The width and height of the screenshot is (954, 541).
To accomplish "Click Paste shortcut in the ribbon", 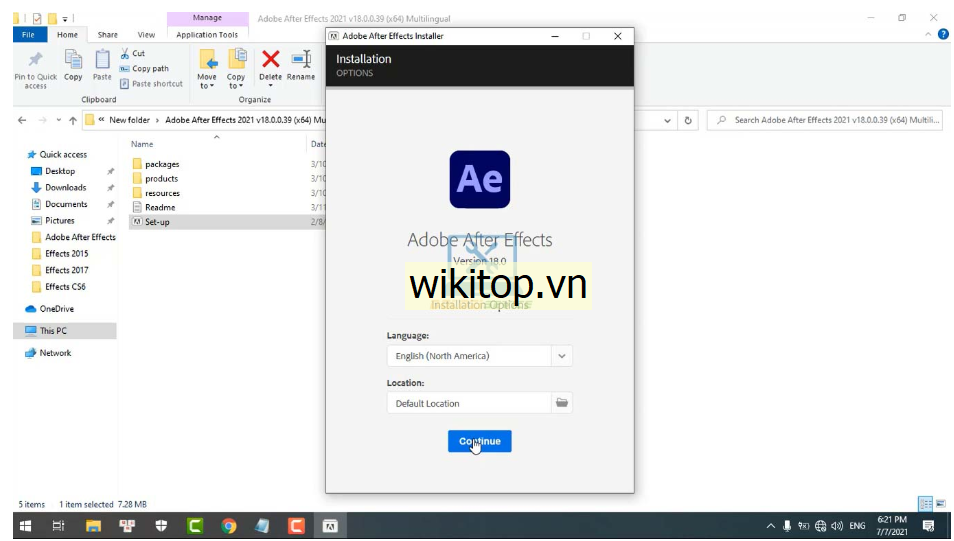I will (151, 84).
